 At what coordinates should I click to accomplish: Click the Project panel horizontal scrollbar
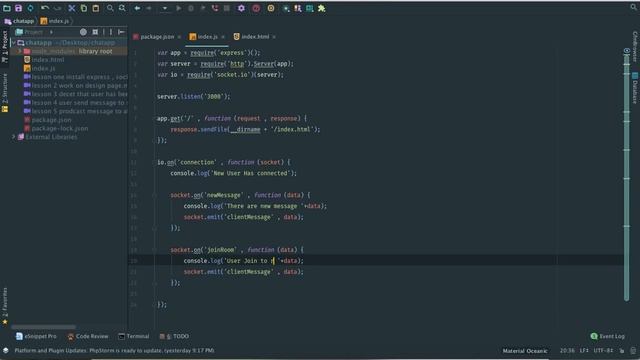coord(43,327)
